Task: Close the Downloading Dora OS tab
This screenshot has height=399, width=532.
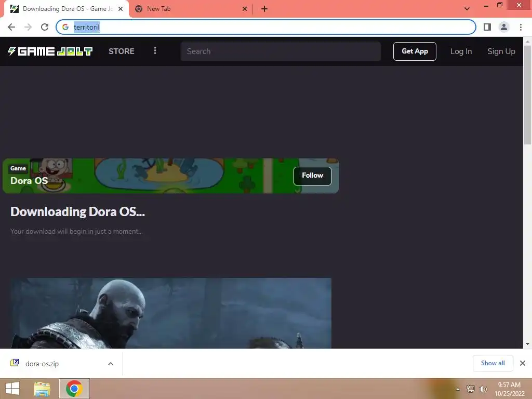Action: tap(121, 9)
